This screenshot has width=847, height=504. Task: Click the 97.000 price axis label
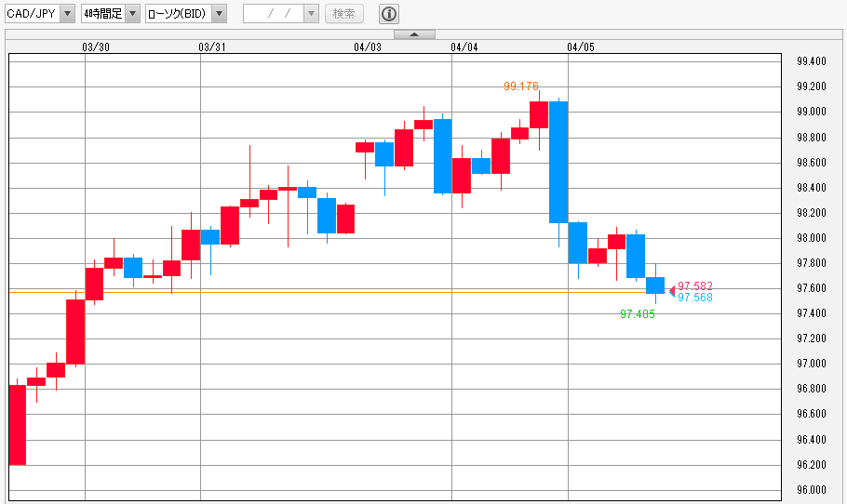[x=812, y=364]
